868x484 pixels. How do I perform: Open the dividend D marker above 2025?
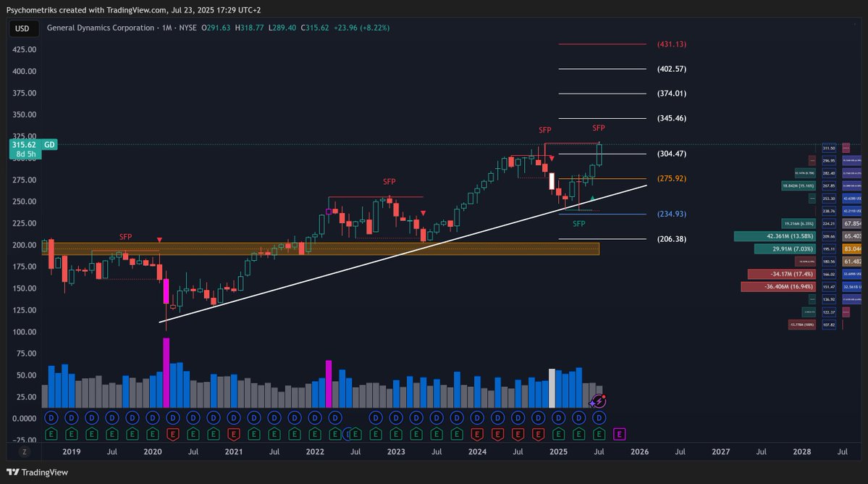(x=559, y=417)
